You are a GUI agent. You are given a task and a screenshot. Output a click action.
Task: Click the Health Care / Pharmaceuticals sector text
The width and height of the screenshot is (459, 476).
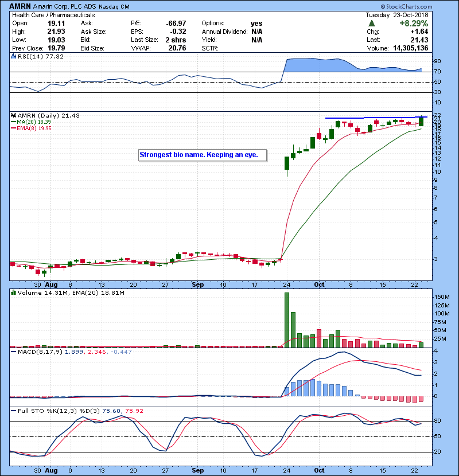pos(53,15)
